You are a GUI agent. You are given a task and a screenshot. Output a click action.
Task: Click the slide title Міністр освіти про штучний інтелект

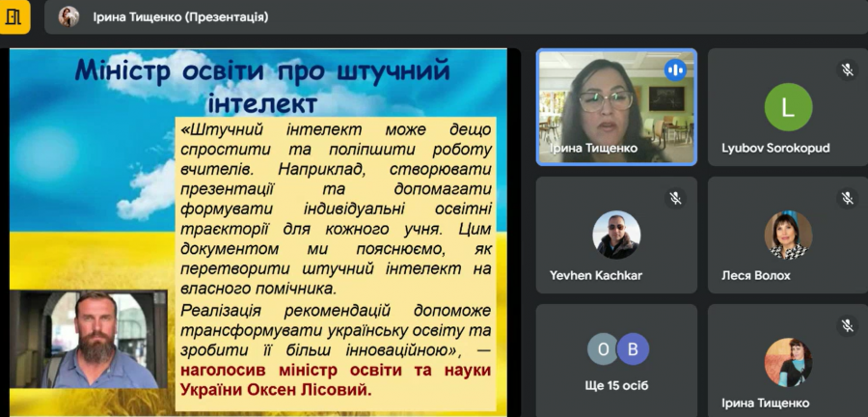(x=261, y=86)
